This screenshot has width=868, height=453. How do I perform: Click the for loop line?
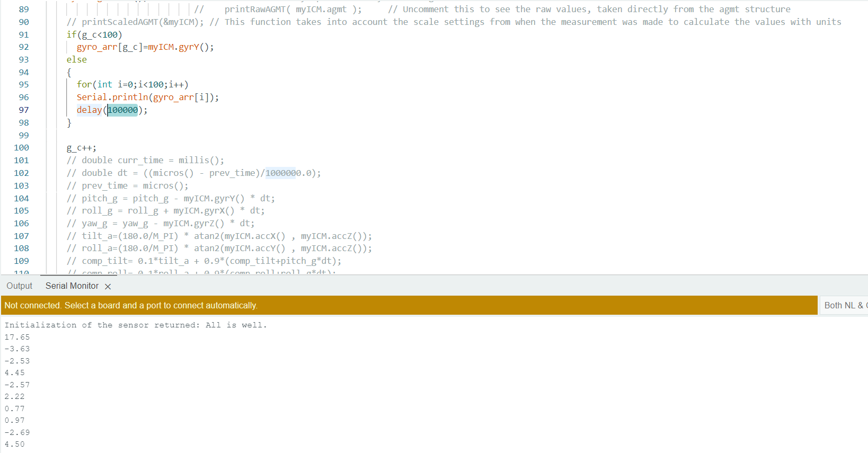pyautogui.click(x=132, y=85)
